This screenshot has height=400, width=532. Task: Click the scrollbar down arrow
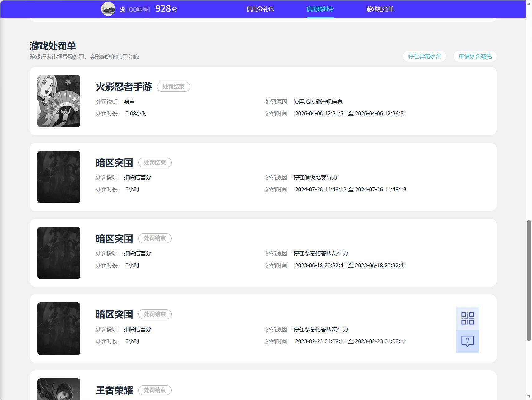529,397
